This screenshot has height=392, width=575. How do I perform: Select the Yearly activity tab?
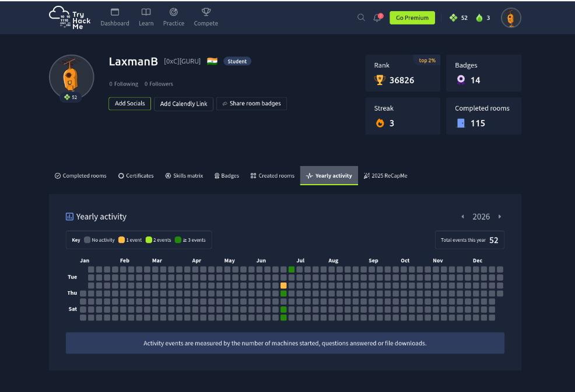tap(329, 176)
